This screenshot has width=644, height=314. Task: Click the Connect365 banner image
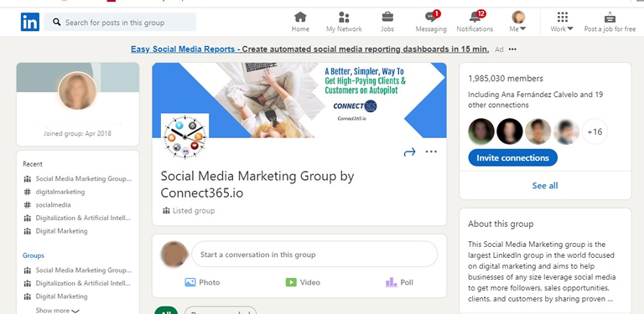[299, 100]
